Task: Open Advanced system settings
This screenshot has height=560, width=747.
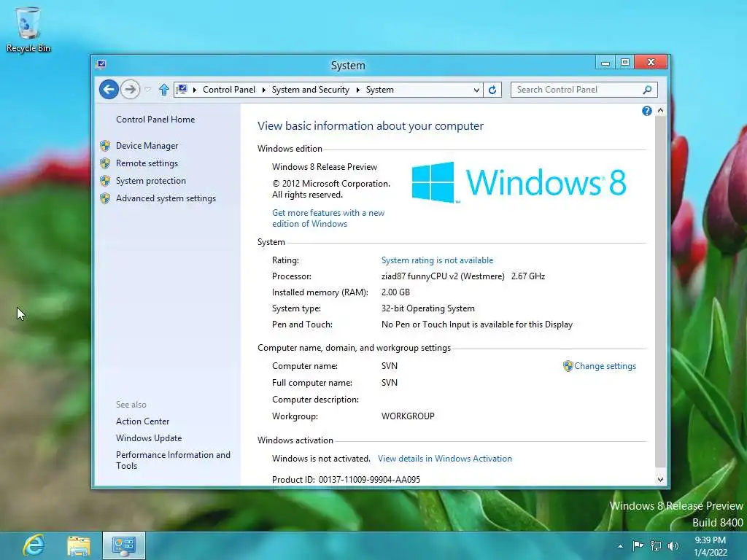Action: (x=166, y=198)
